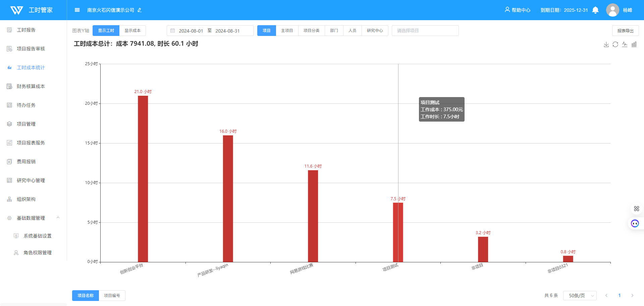The height and width of the screenshot is (306, 644).
Task: Open the 请选择项目 project selector
Action: (x=425, y=31)
